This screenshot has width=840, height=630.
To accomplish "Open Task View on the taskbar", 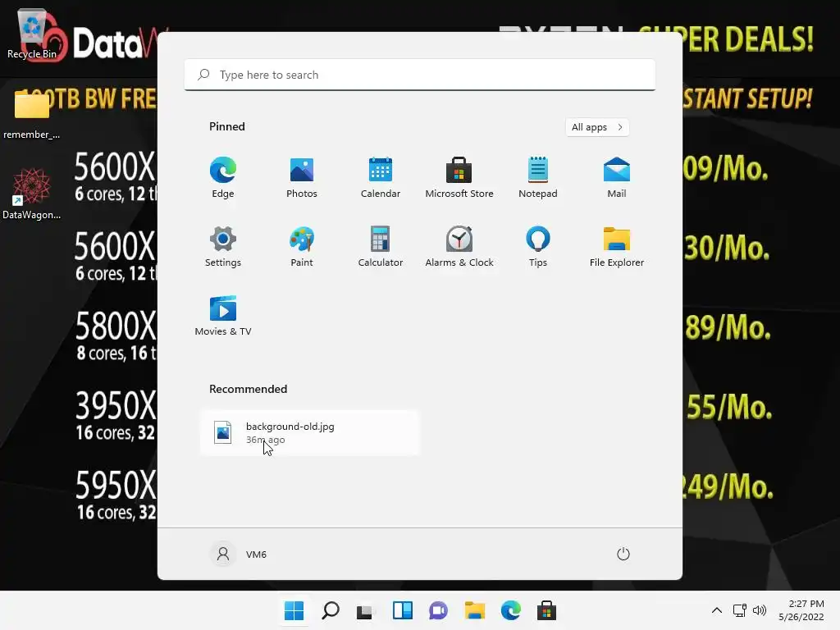I will click(x=367, y=610).
